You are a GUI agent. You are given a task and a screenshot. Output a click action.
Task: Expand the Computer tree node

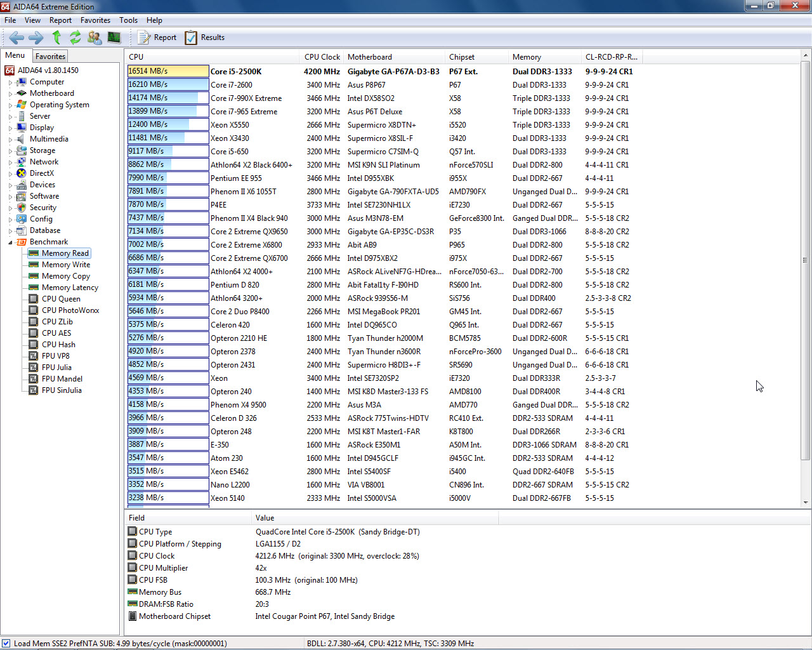pyautogui.click(x=10, y=83)
